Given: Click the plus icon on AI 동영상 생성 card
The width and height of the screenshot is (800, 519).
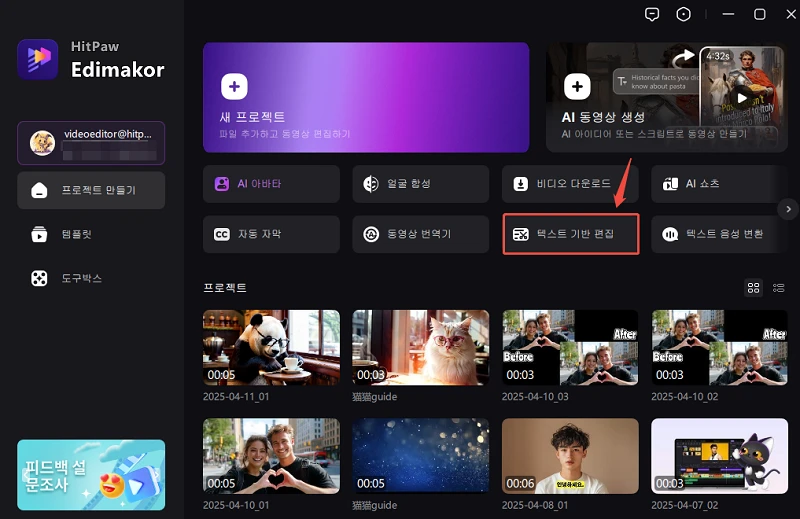Looking at the screenshot, I should [577, 86].
